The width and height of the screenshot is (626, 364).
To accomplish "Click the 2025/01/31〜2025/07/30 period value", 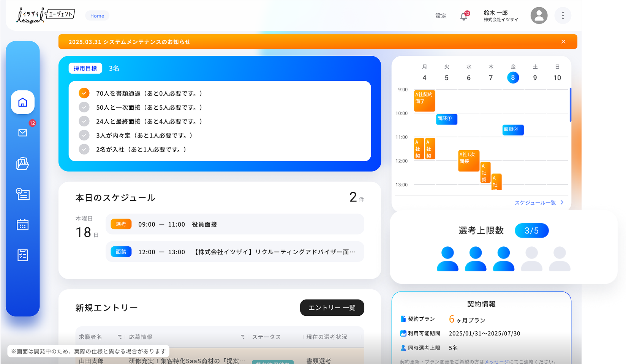I will pyautogui.click(x=485, y=333).
